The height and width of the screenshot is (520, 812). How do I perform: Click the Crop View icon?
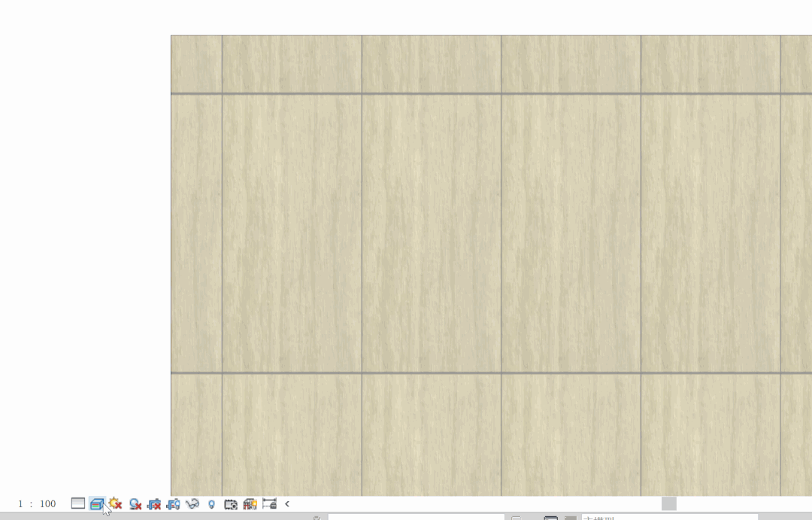tap(154, 503)
